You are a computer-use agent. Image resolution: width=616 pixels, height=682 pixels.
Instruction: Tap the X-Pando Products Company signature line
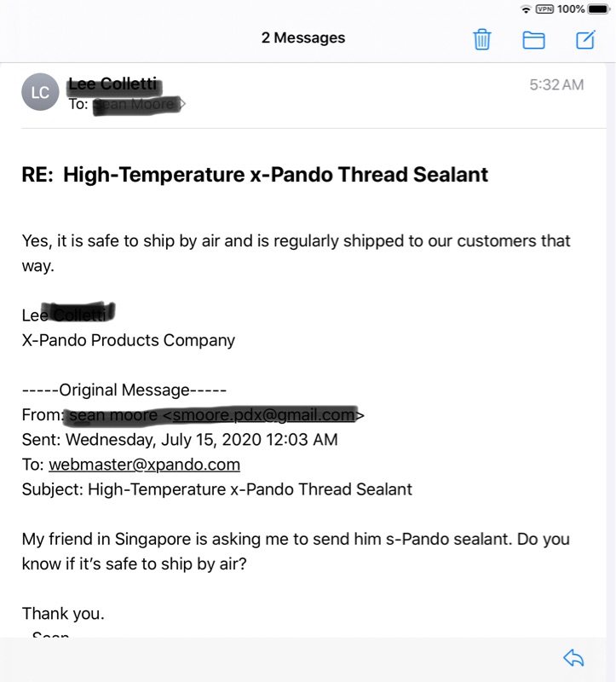128,340
